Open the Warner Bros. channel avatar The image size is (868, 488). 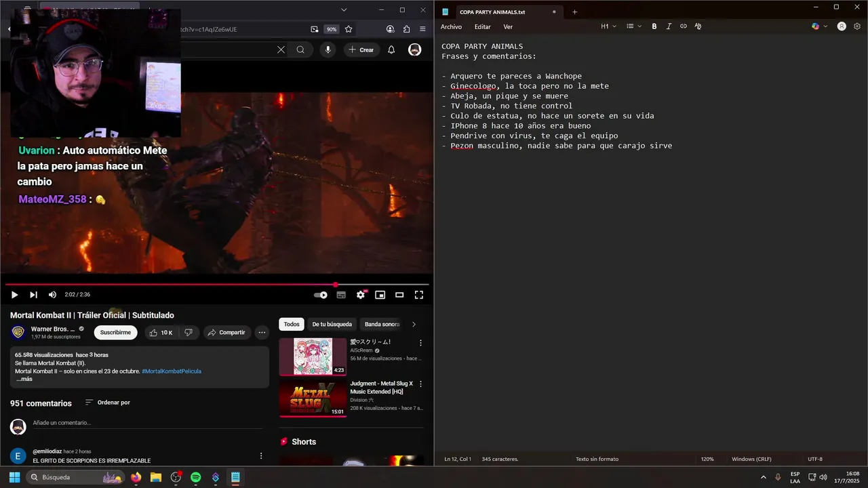(18, 332)
